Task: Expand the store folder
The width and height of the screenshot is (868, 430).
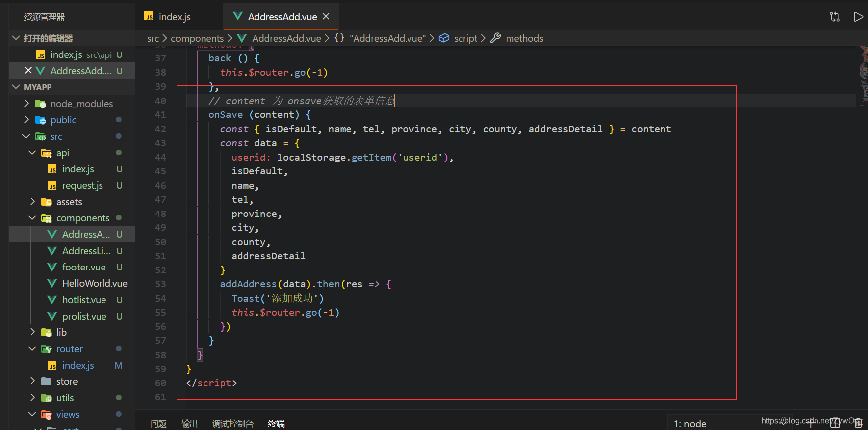Action: point(33,381)
